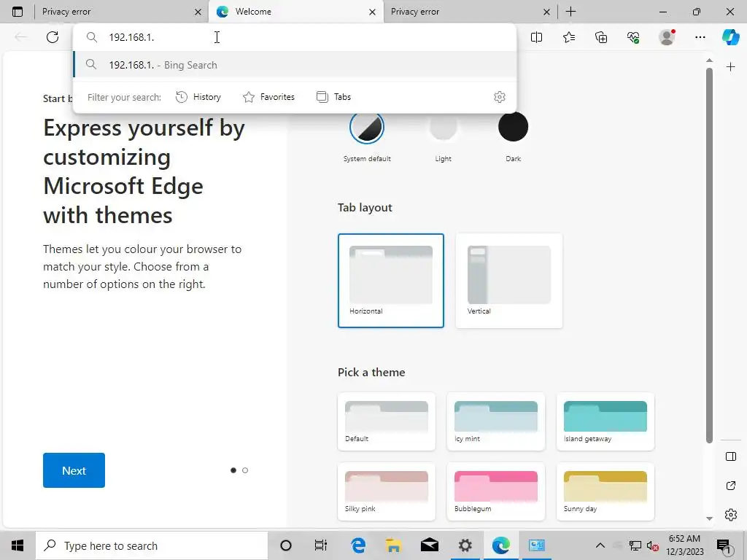Open Cortana circle on taskbar

click(286, 545)
